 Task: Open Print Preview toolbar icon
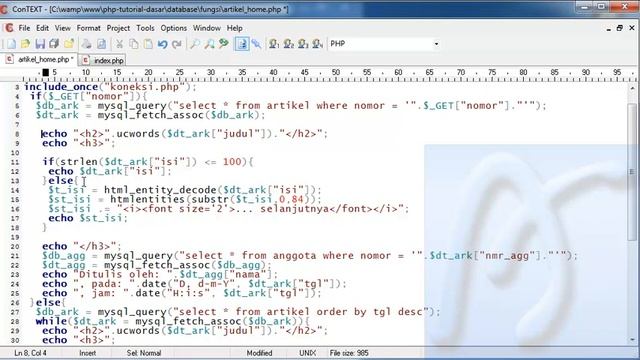pos(101,44)
